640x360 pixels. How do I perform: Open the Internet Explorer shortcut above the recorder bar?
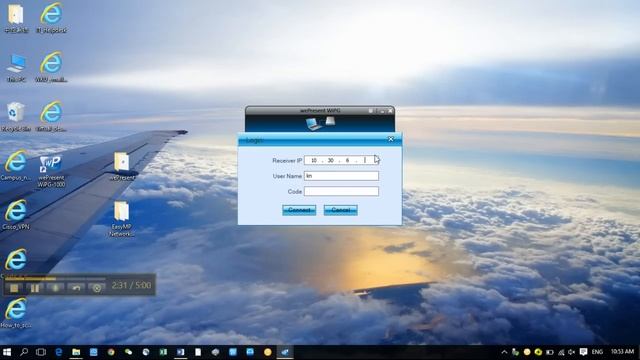coord(16,260)
